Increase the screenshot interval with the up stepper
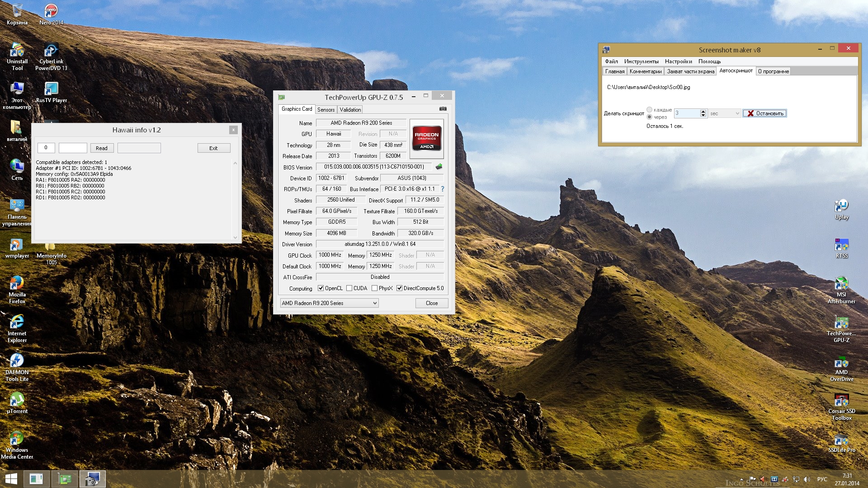The image size is (868, 488). pyautogui.click(x=703, y=111)
